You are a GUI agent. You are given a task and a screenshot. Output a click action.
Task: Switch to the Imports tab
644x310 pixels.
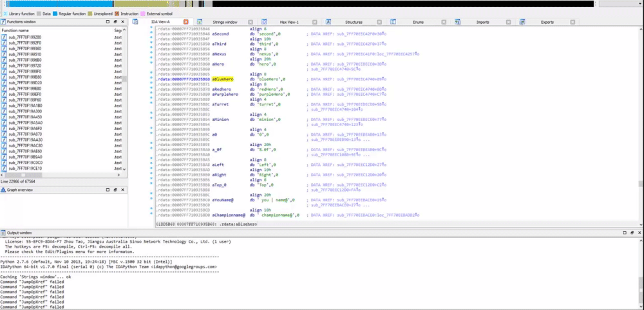482,22
